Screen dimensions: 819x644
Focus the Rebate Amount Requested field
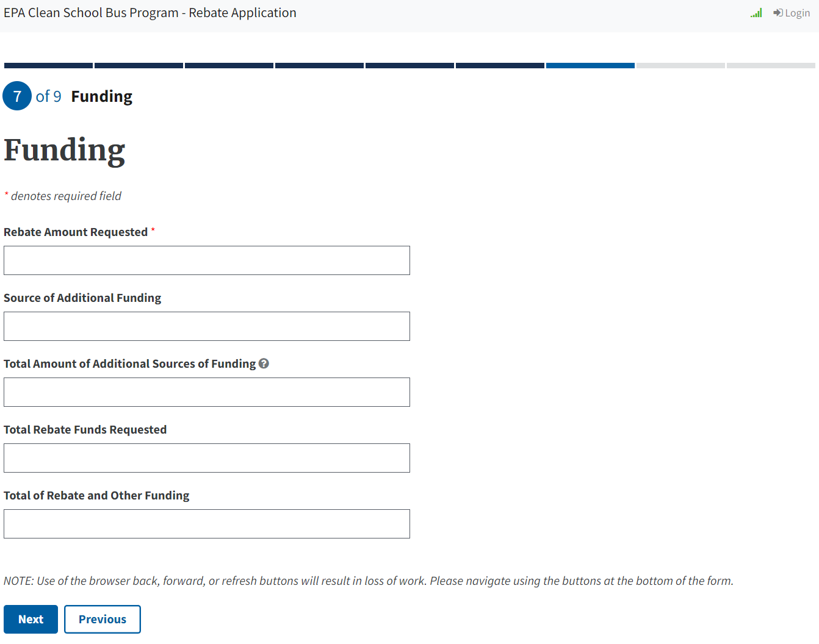click(x=207, y=260)
